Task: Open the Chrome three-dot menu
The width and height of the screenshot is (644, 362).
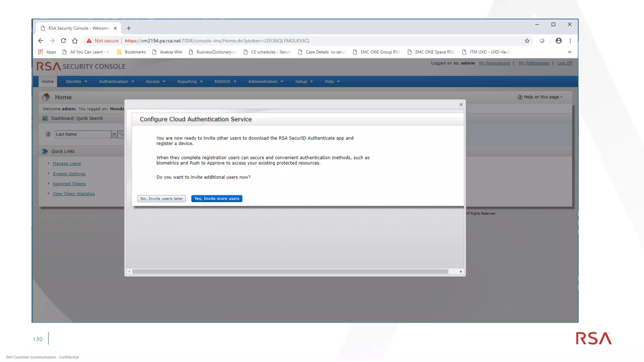Action: pos(570,41)
